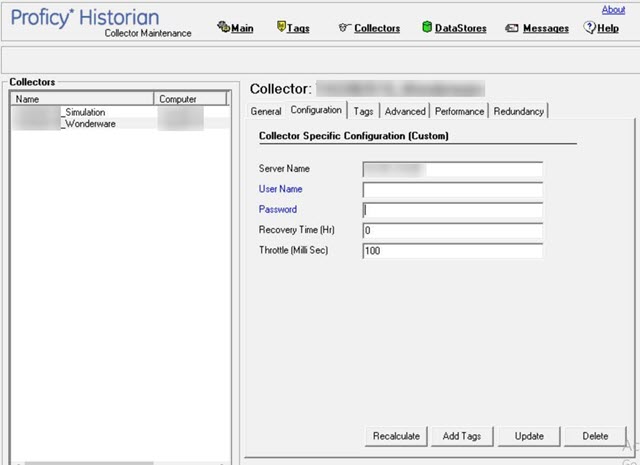Viewport: 640px width, 465px height.
Task: Click the Main navigation icon
Action: pos(223,27)
